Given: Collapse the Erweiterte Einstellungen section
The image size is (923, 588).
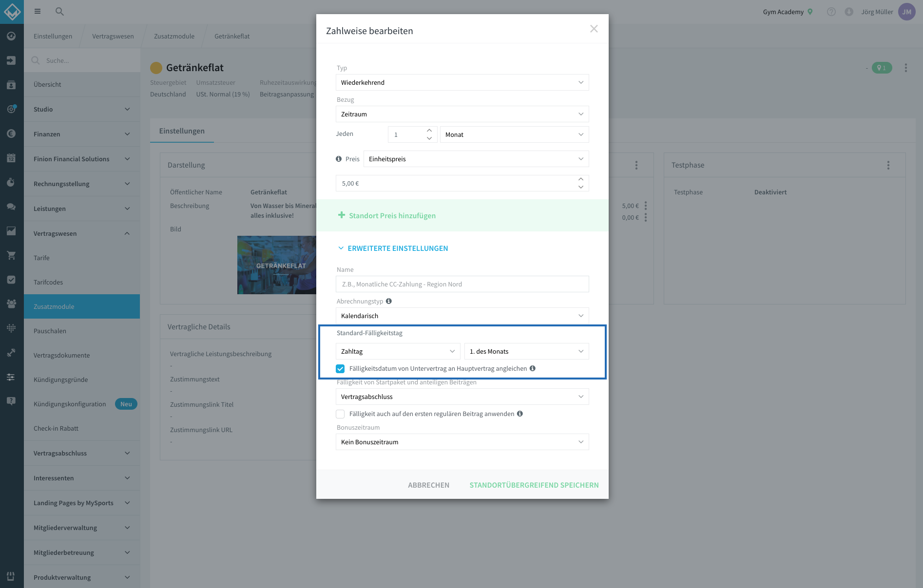Looking at the screenshot, I should point(393,248).
